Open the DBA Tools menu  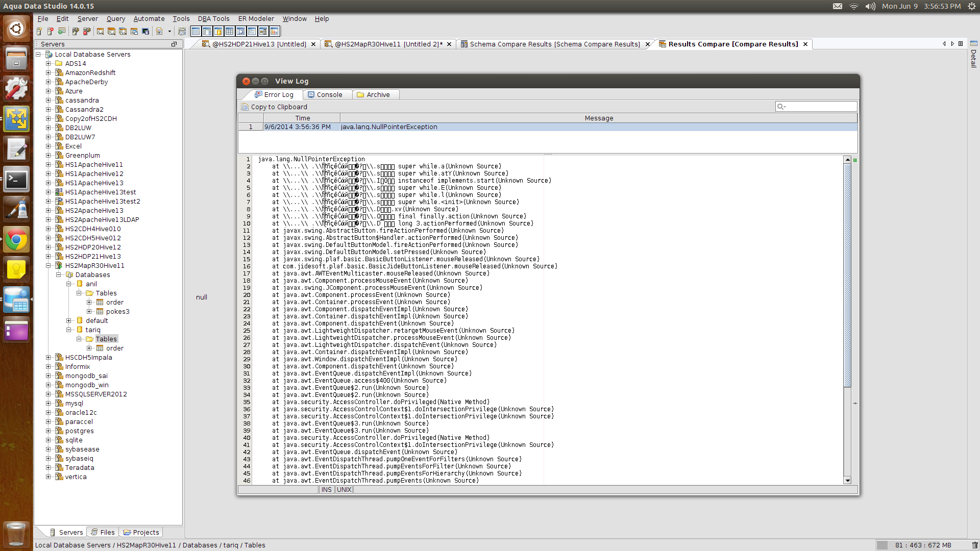213,19
